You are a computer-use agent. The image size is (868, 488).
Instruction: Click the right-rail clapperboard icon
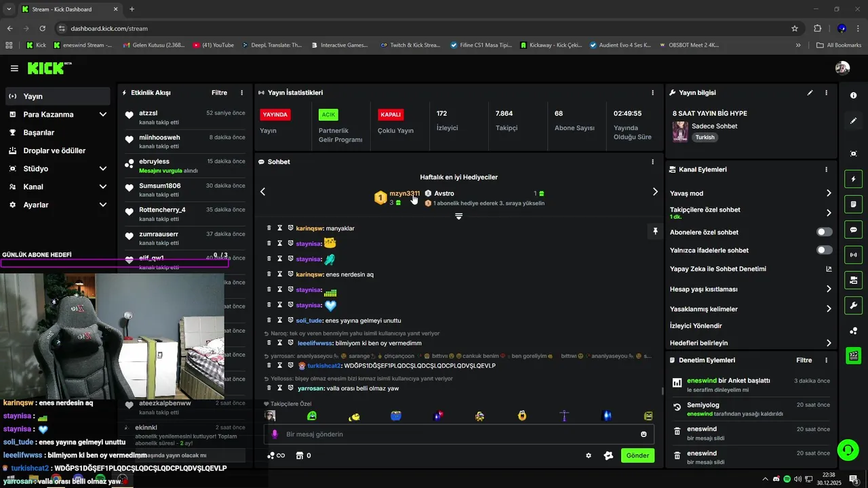(853, 355)
